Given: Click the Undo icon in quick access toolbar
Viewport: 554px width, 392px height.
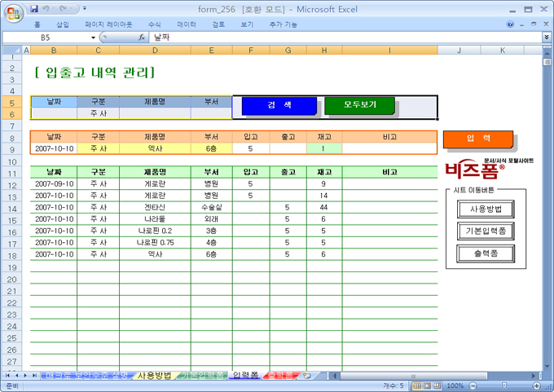Looking at the screenshot, I should tap(47, 8).
